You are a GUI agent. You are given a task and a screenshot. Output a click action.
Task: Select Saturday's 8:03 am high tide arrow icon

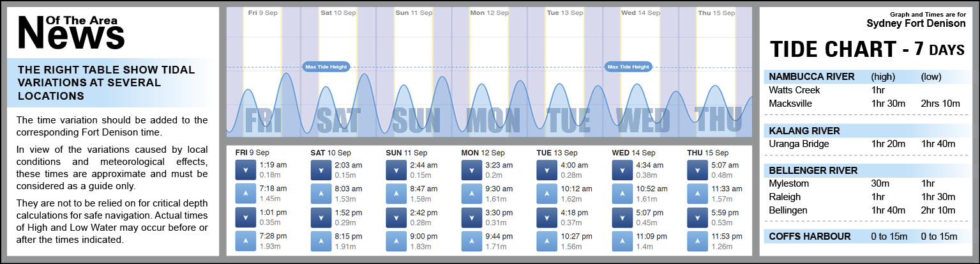pyautogui.click(x=321, y=194)
